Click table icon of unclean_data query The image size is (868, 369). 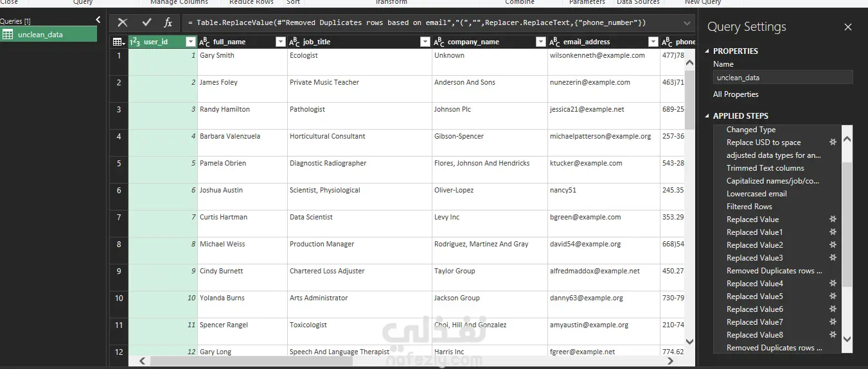8,35
